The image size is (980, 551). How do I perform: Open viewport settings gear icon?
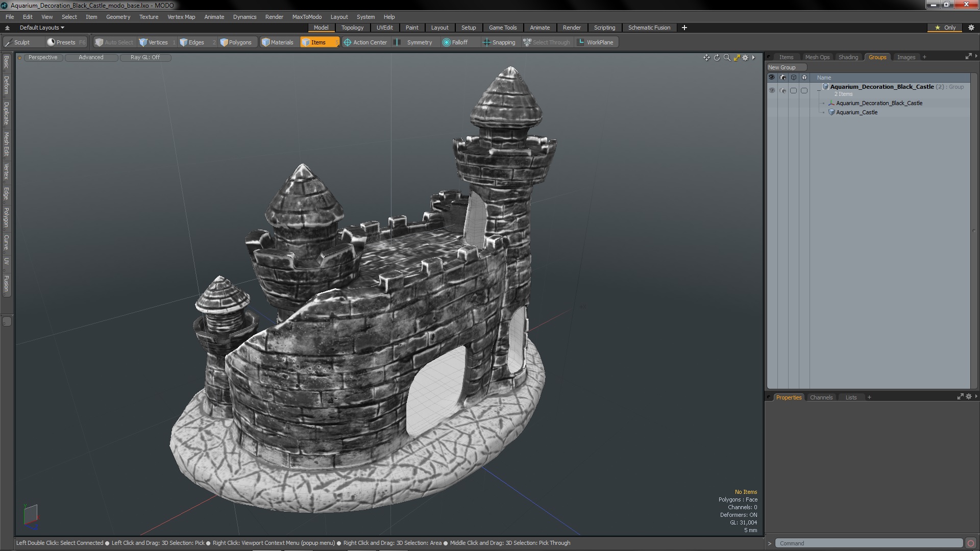point(746,58)
